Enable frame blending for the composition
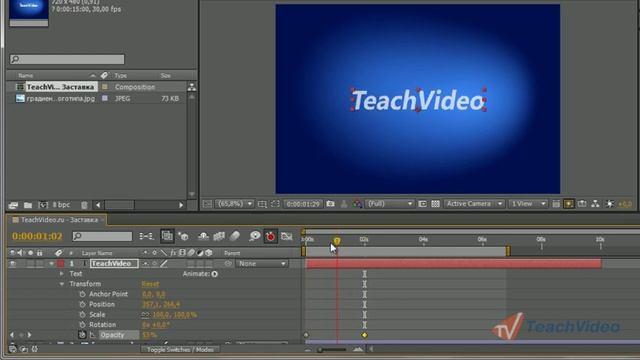640x360 pixels. click(219, 236)
